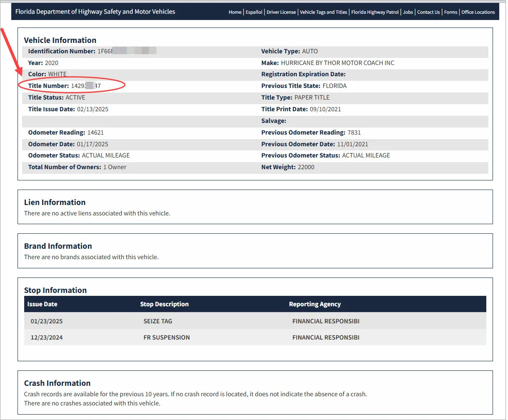Open the Contact Us page
Screen dimensions: 508x420
pyautogui.click(x=428, y=12)
